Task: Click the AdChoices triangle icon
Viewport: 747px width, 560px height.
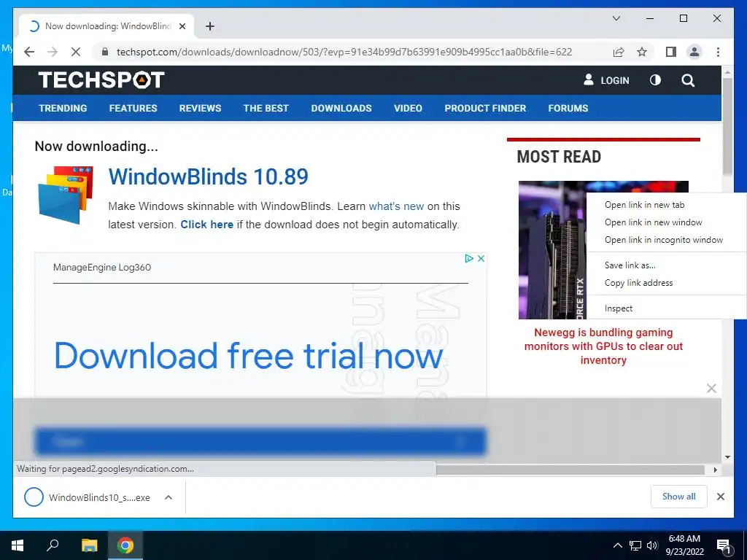Action: coord(469,258)
